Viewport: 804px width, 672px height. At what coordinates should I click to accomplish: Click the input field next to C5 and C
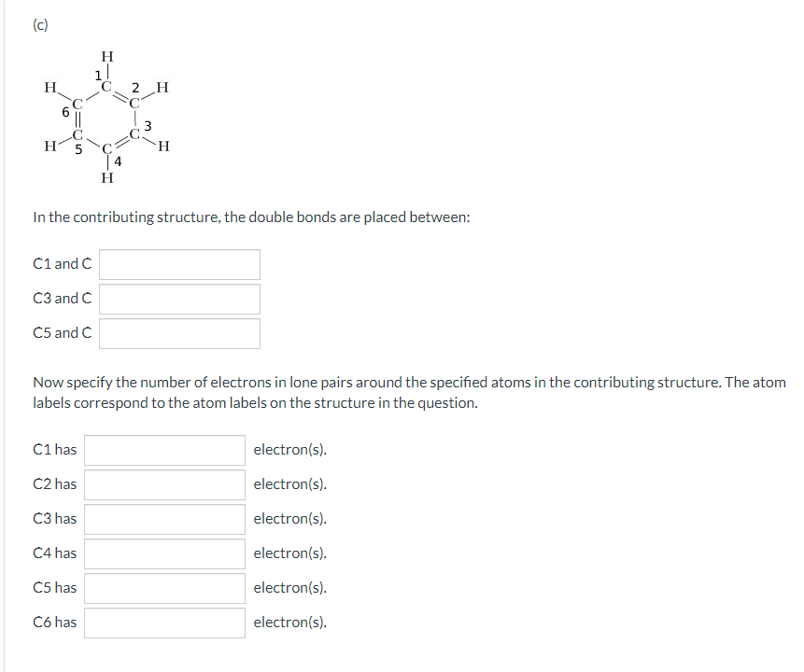179,332
